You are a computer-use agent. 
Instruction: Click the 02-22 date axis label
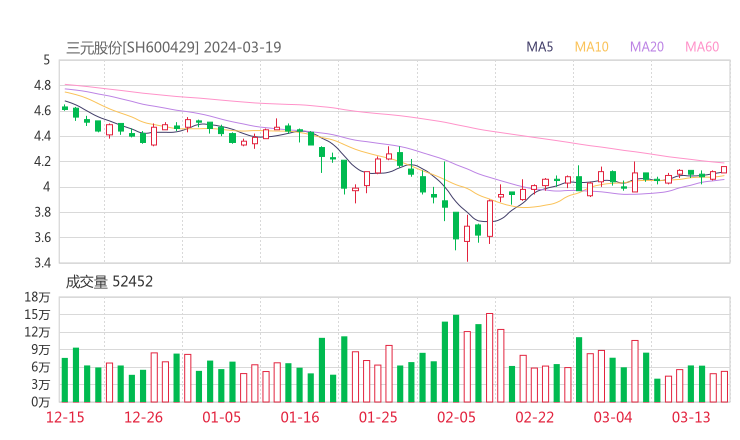click(535, 417)
